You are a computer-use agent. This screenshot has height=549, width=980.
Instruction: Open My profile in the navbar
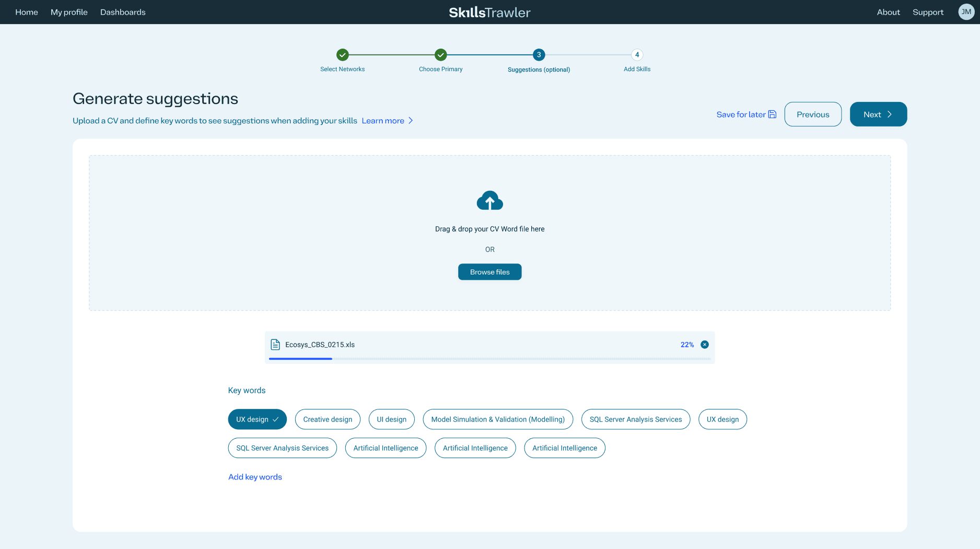(x=69, y=12)
